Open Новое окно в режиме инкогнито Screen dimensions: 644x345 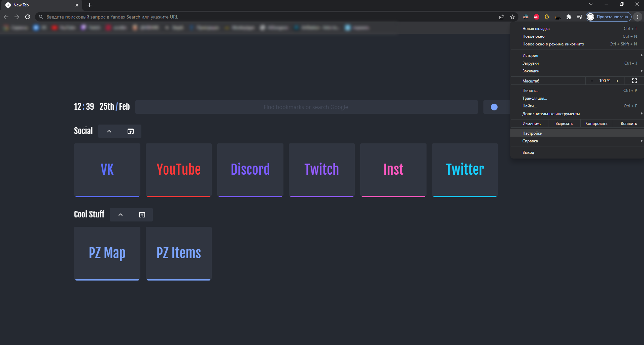(x=577, y=44)
